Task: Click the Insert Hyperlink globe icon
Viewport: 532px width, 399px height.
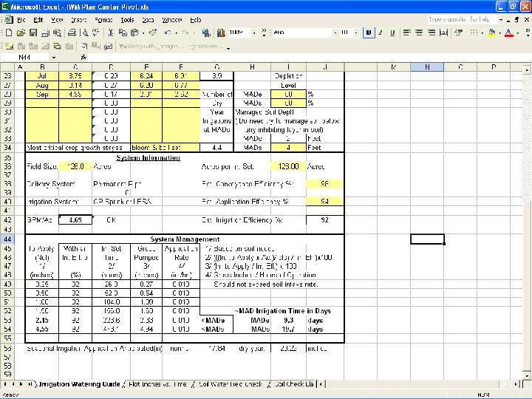Action: (206, 33)
